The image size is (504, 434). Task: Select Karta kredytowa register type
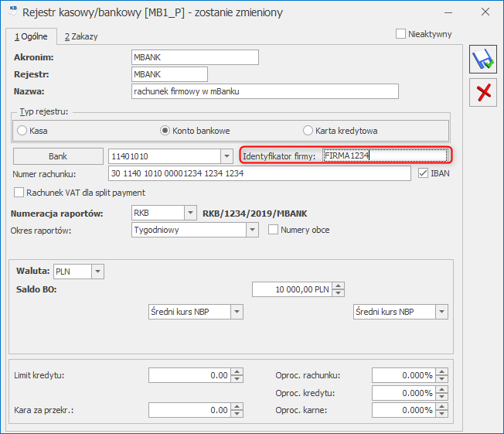308,131
